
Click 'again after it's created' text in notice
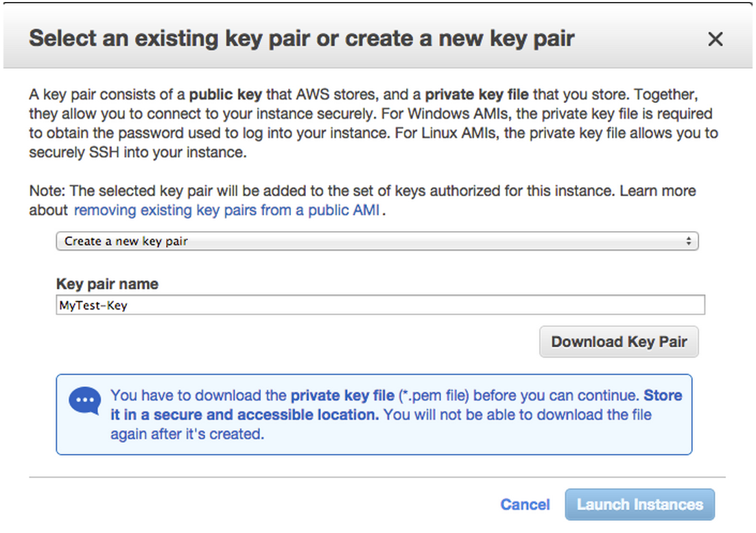point(187,434)
